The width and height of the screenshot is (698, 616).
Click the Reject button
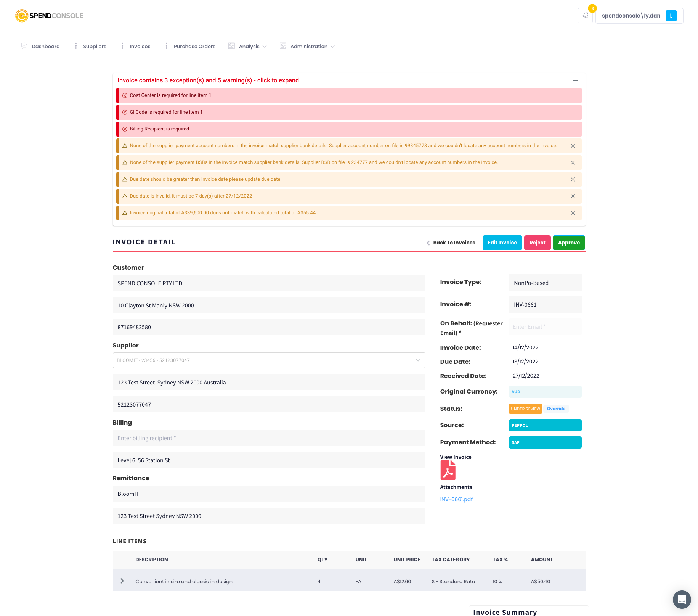coord(537,243)
